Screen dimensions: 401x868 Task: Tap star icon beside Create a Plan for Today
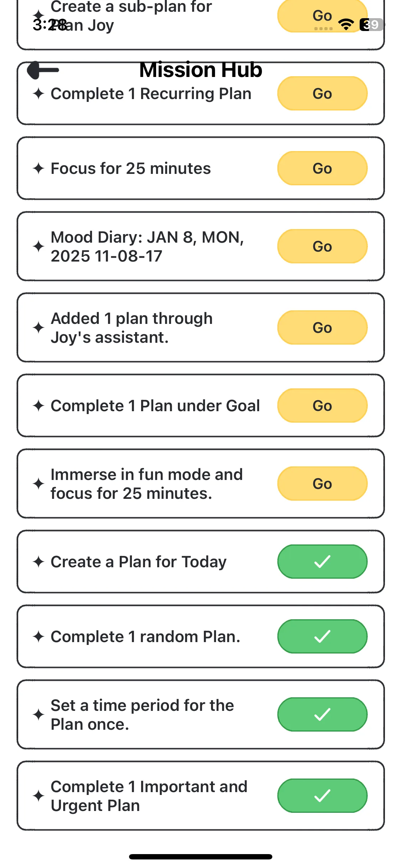pos(38,562)
